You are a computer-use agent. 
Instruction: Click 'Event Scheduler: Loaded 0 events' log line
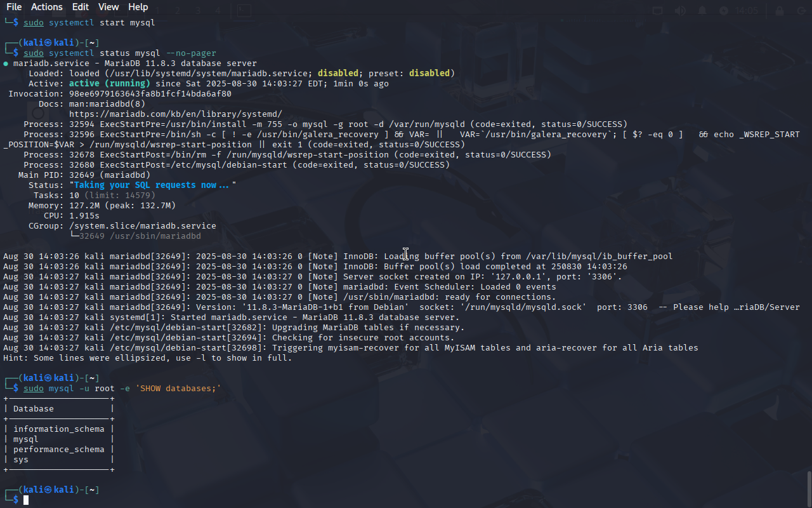coord(280,287)
